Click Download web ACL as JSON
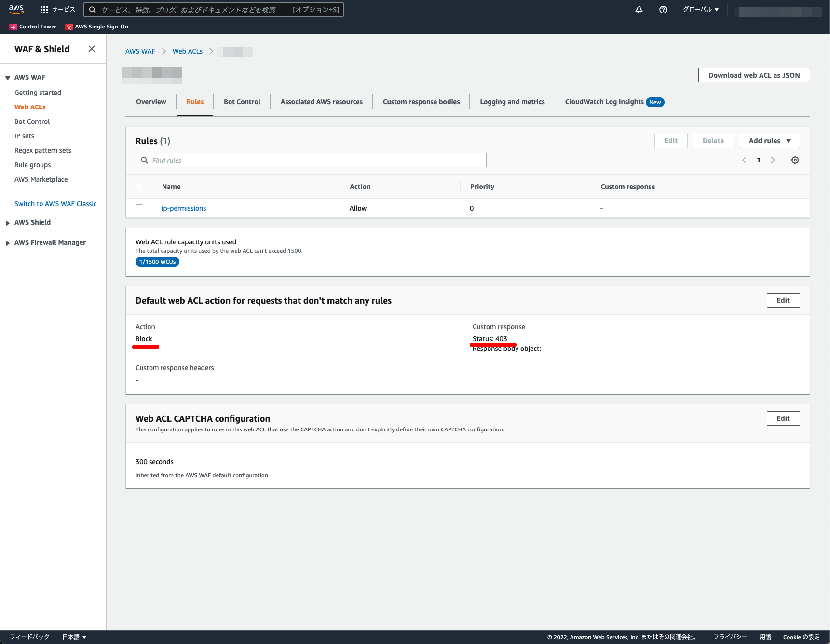Image resolution: width=830 pixels, height=644 pixels. click(753, 75)
